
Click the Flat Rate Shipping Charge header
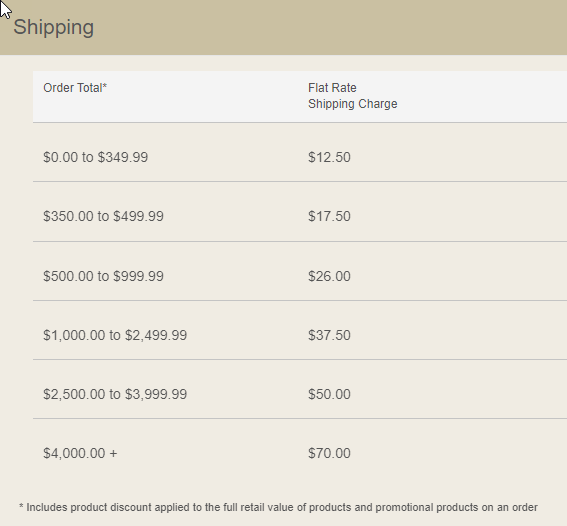353,96
